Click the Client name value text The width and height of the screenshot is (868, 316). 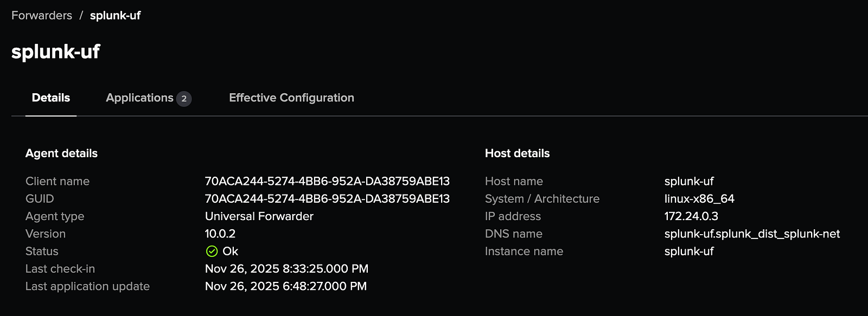327,182
